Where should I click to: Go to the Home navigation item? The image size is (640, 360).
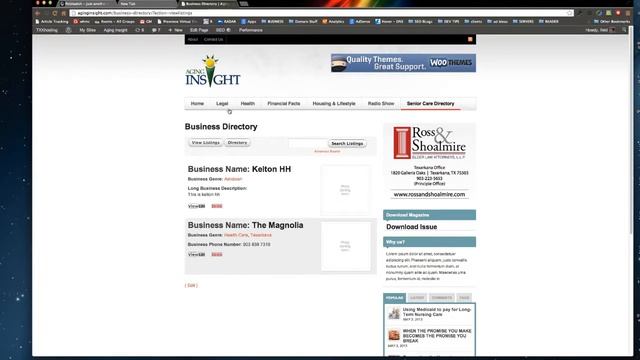[x=197, y=104]
